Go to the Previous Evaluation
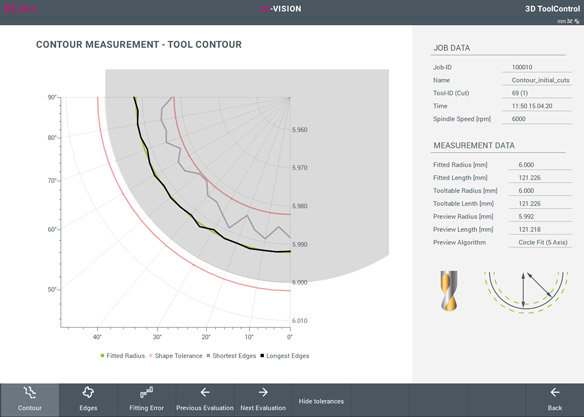Screen dimensions: 584x417 (205, 400)
